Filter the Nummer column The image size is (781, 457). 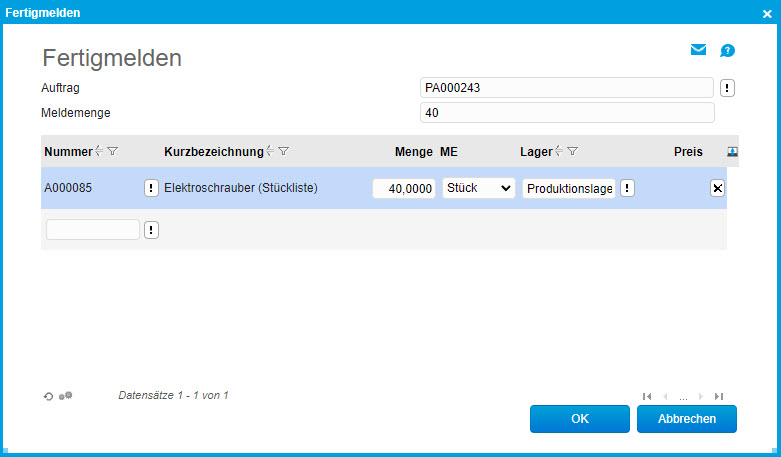[x=113, y=151]
